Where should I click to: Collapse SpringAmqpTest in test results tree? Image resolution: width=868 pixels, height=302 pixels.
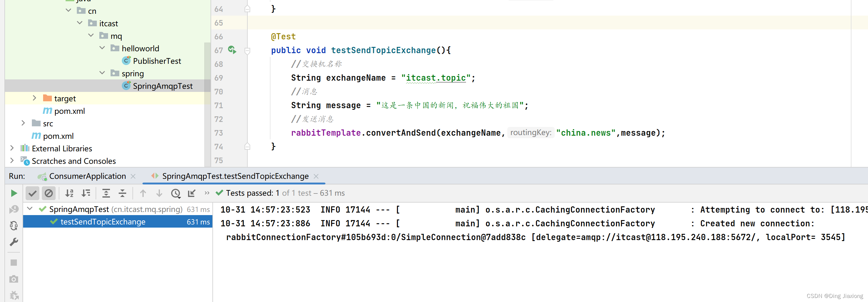pos(30,209)
